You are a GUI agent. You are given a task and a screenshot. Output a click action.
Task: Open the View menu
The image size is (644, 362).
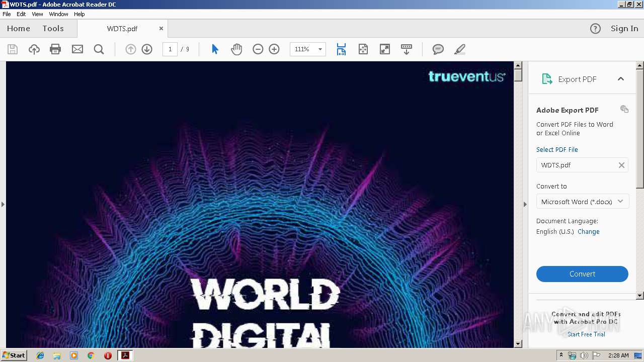(x=38, y=14)
